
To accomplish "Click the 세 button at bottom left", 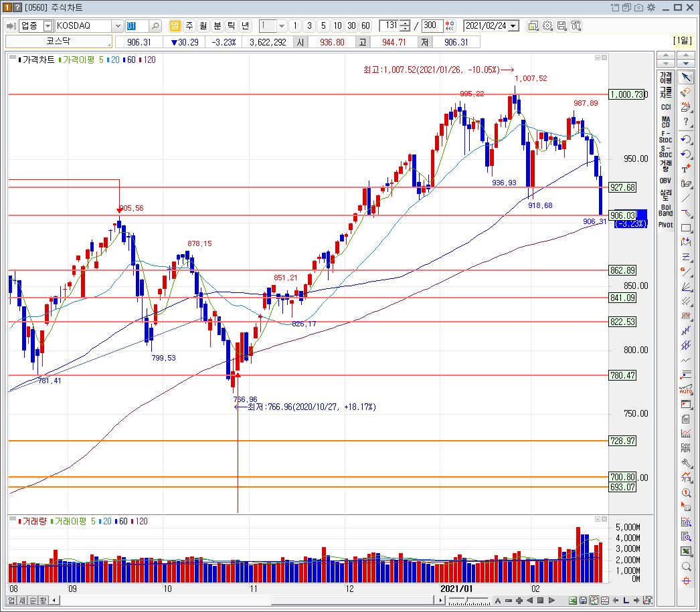I will click(22, 601).
